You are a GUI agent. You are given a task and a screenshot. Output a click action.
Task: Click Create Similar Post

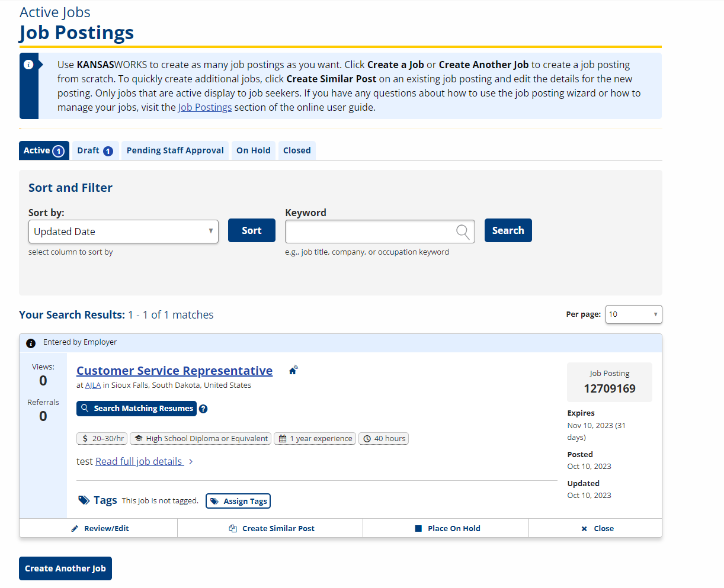tap(271, 528)
